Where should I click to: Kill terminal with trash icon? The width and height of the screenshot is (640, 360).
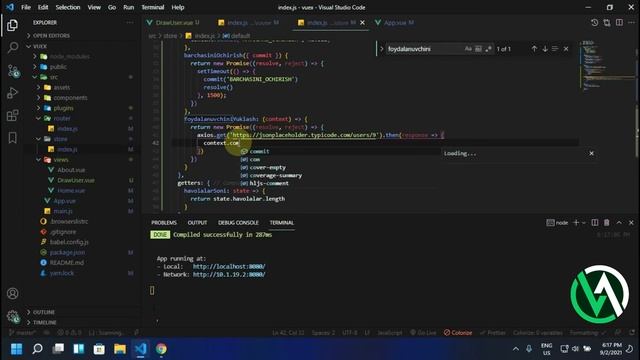[x=607, y=222]
